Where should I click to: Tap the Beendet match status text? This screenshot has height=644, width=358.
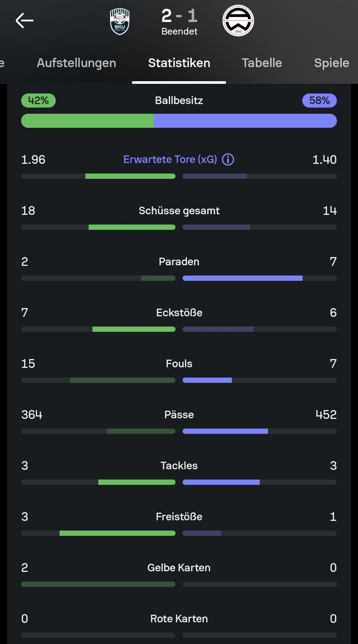tap(179, 31)
